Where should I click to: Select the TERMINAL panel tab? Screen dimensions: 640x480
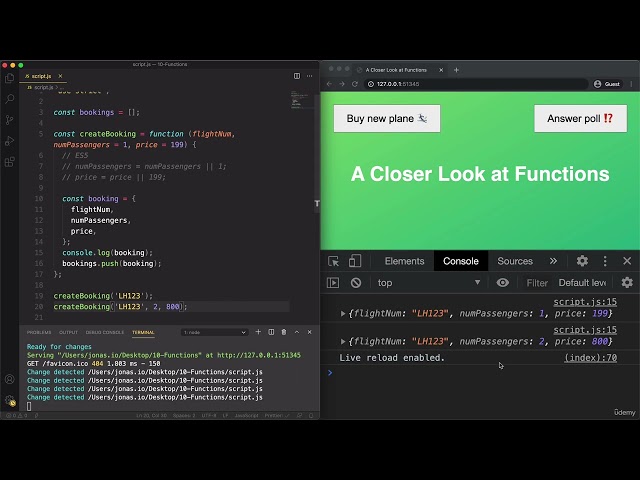(143, 332)
